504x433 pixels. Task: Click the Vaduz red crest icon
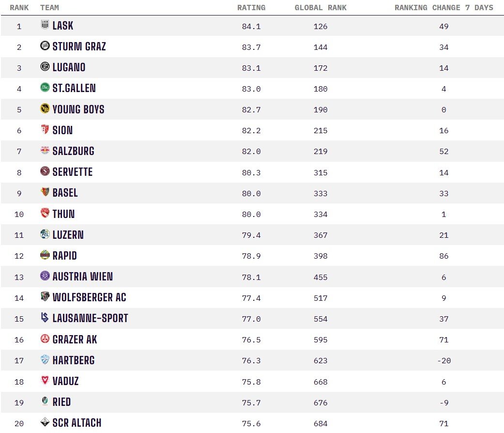[x=45, y=380]
